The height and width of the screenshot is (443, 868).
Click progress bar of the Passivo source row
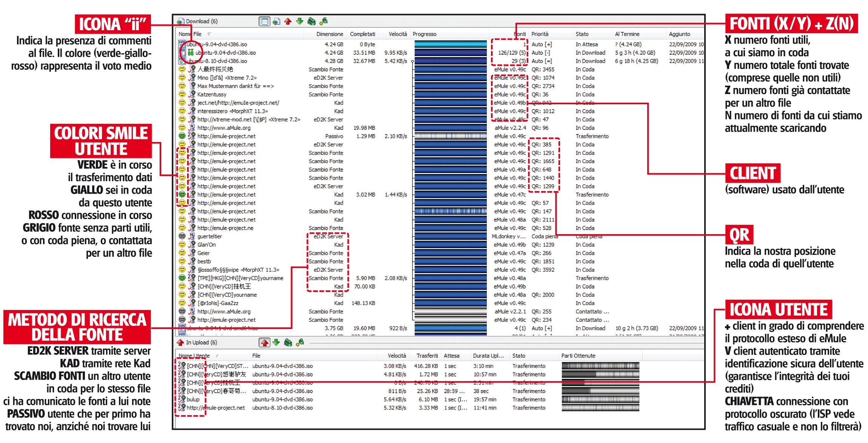(x=451, y=136)
